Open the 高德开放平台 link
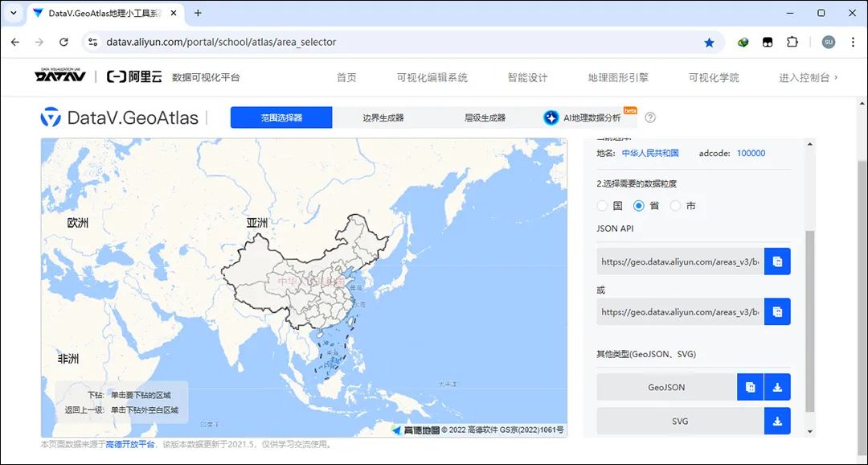Image resolution: width=868 pixels, height=465 pixels. coord(130,445)
